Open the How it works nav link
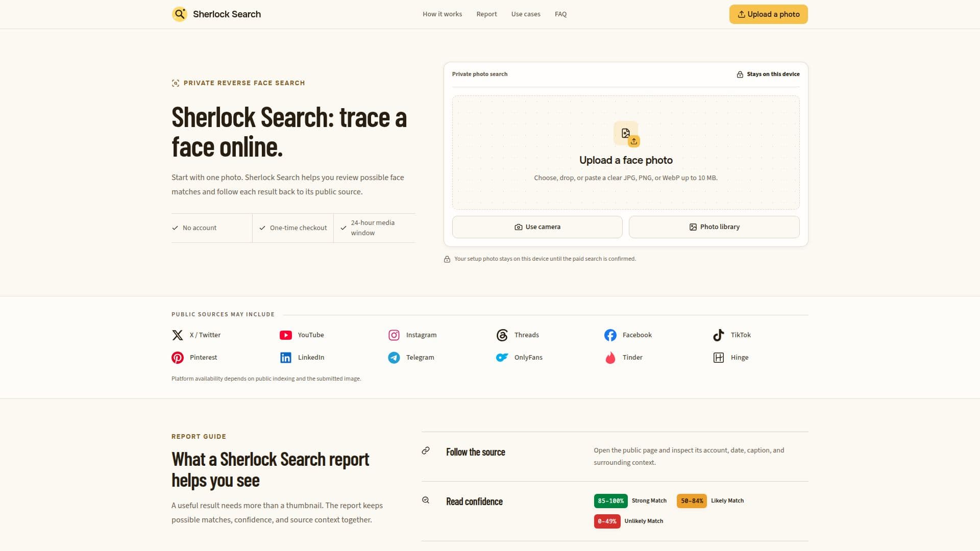The height and width of the screenshot is (551, 980). point(442,14)
